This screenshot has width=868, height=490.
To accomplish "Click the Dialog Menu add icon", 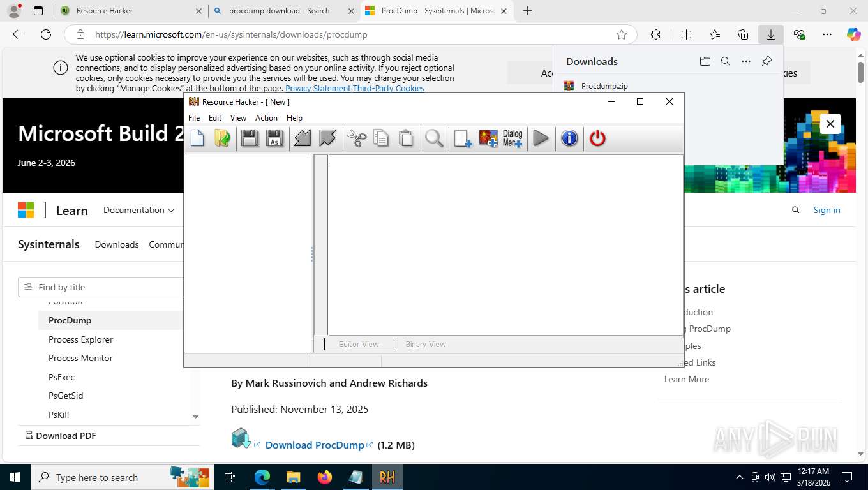I will [x=513, y=138].
